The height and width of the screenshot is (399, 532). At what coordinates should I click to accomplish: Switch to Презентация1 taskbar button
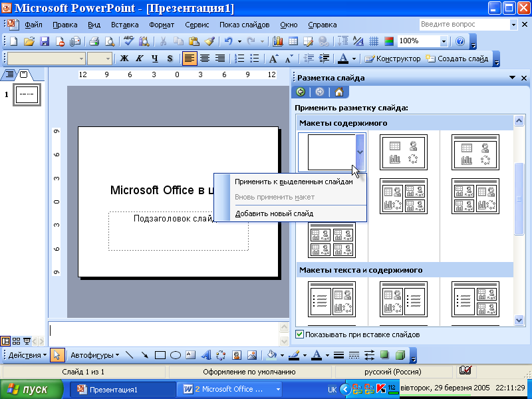coord(123,390)
